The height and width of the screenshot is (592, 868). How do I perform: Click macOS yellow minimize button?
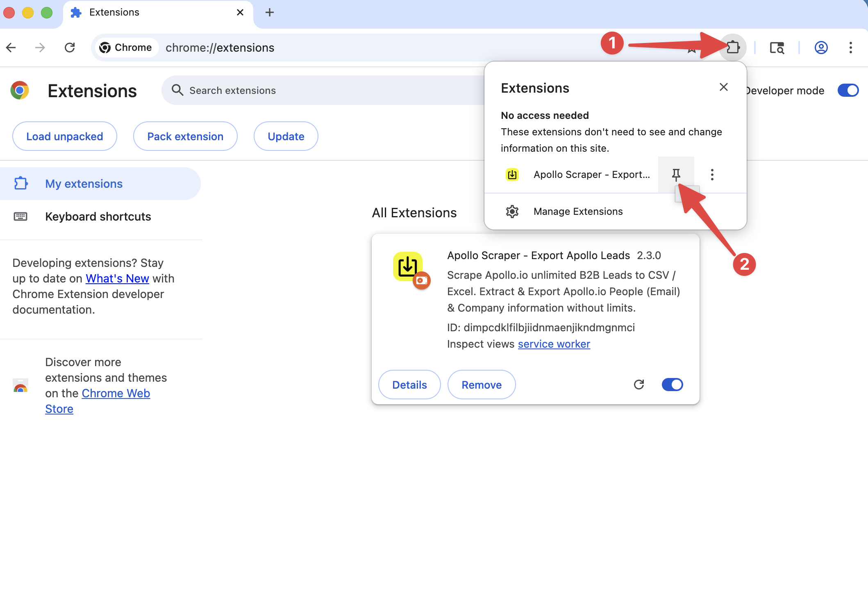(x=28, y=12)
